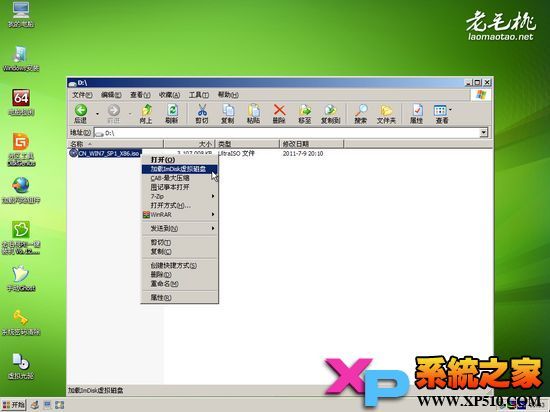Choose Delete (删除) in context menu
The height and width of the screenshot is (412, 550).
point(179,275)
